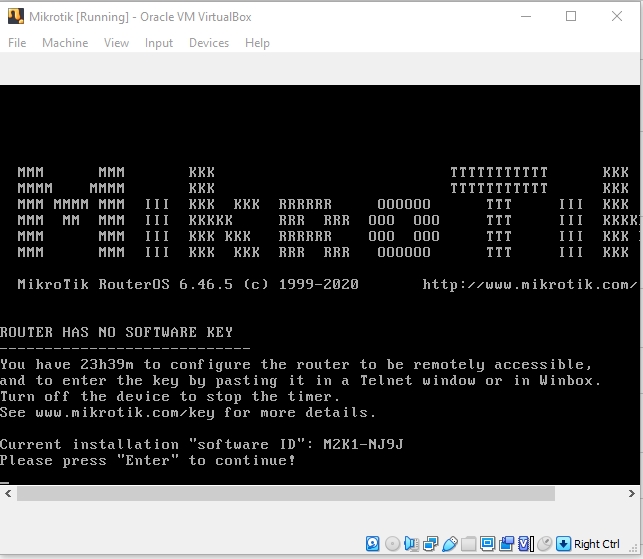Click the 'ROUTER HAS NO SOFTWARE KEY' heading
The height and width of the screenshot is (559, 643).
116,332
